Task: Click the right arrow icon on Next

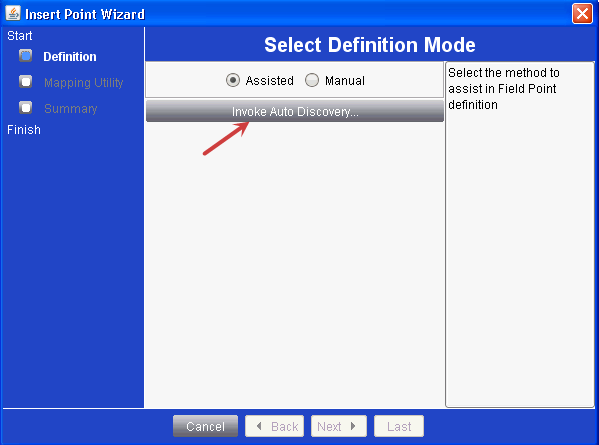Action: tap(353, 426)
